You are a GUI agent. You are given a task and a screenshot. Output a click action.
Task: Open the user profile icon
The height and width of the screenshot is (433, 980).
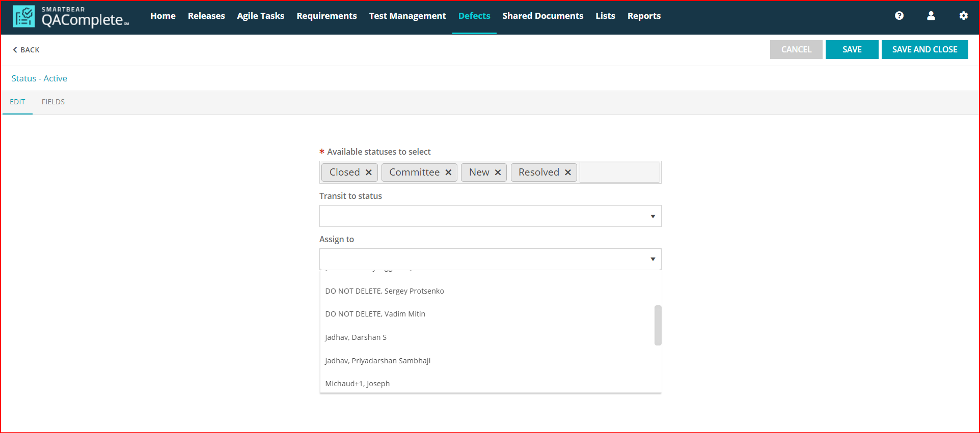click(x=931, y=16)
